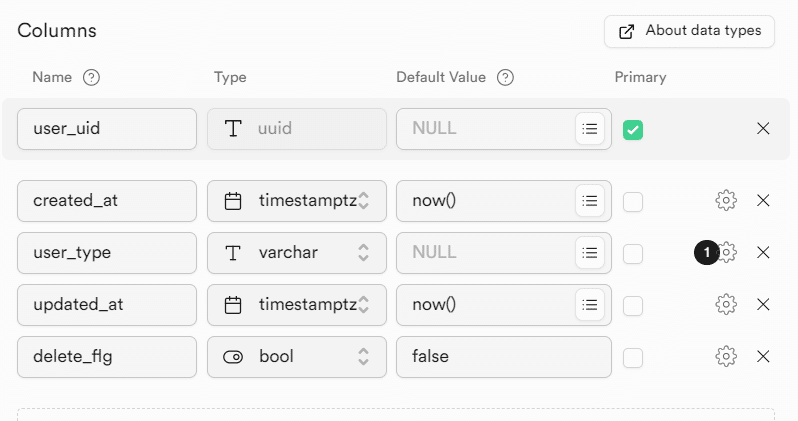798x421 pixels.
Task: Remove the user_uid column
Action: 763,129
